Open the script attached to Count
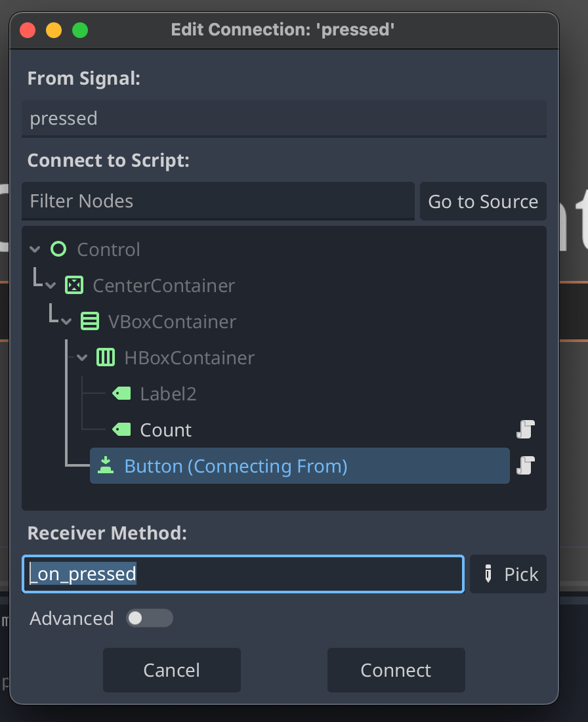 click(526, 430)
